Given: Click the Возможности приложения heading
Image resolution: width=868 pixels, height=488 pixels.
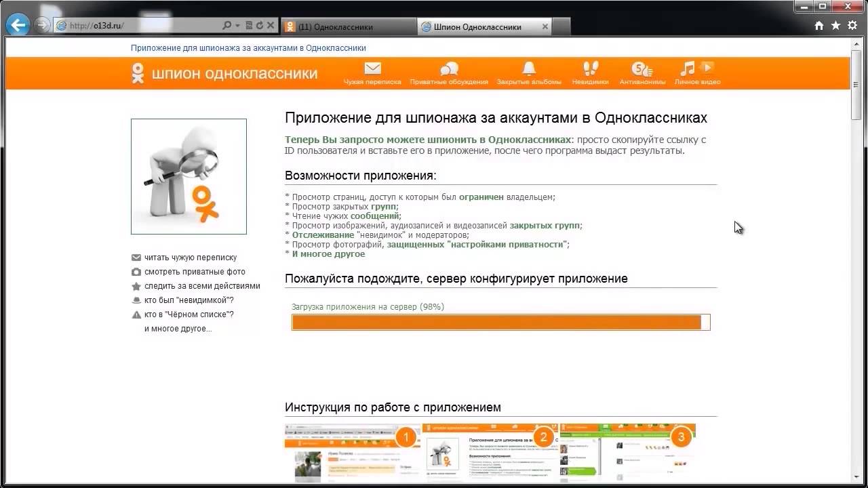Looking at the screenshot, I should (x=361, y=176).
